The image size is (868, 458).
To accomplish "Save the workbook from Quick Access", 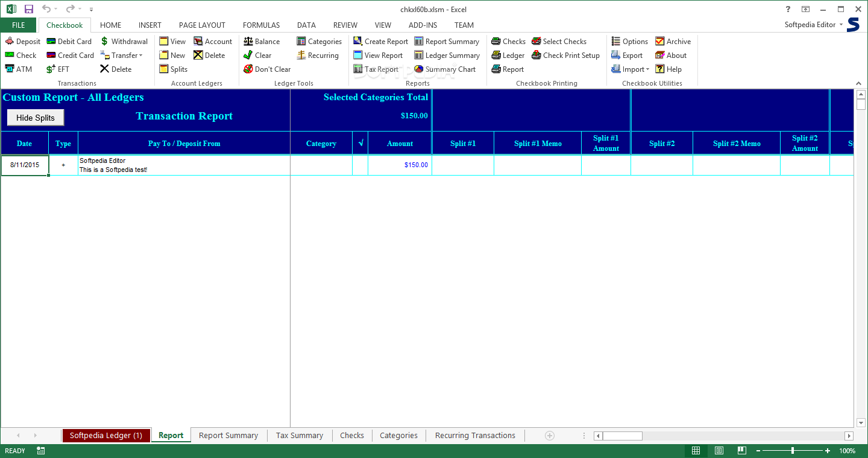I will pos(29,9).
